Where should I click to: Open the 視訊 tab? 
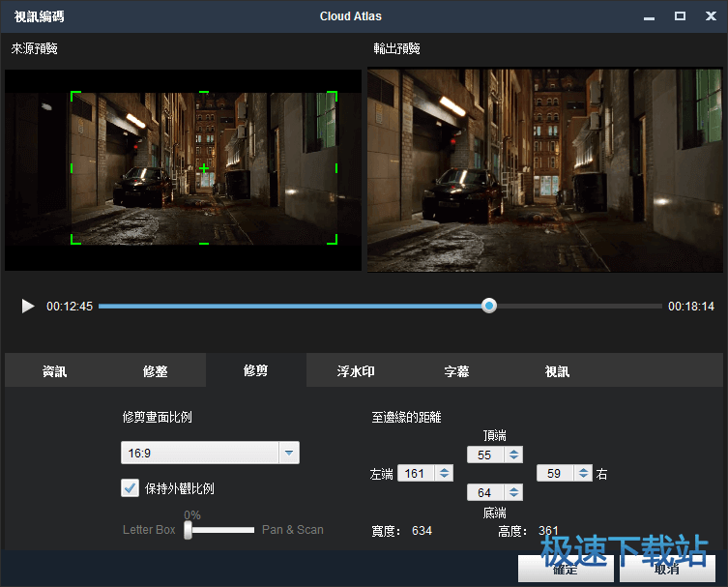pyautogui.click(x=557, y=371)
